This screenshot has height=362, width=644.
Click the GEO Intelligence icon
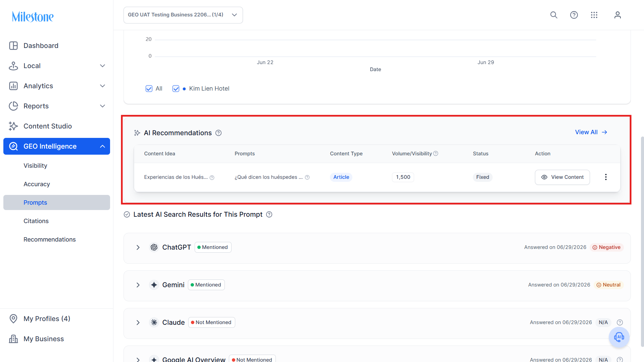click(x=13, y=146)
